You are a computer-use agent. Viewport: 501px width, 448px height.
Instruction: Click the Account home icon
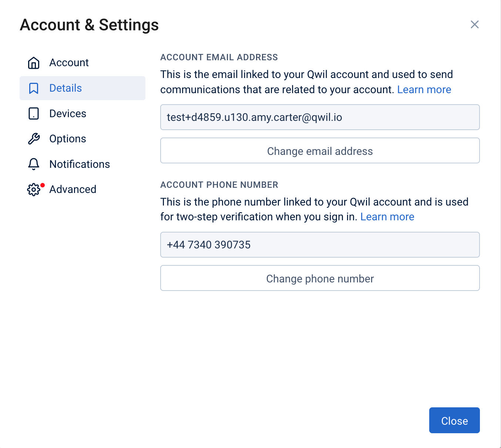tap(34, 63)
